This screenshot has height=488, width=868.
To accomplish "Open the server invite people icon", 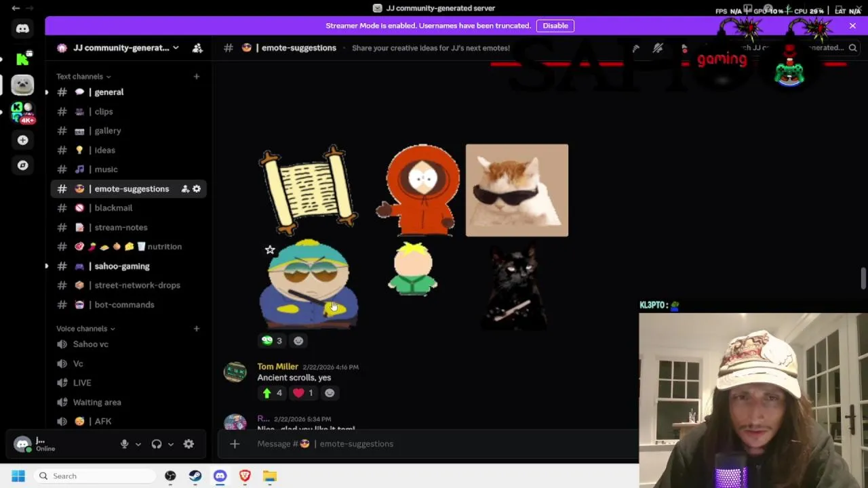I will pos(197,48).
